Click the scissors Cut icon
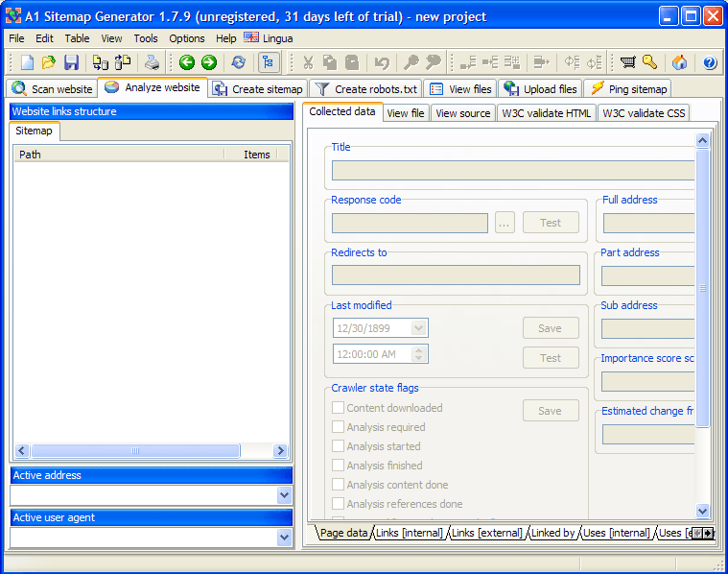 308,62
